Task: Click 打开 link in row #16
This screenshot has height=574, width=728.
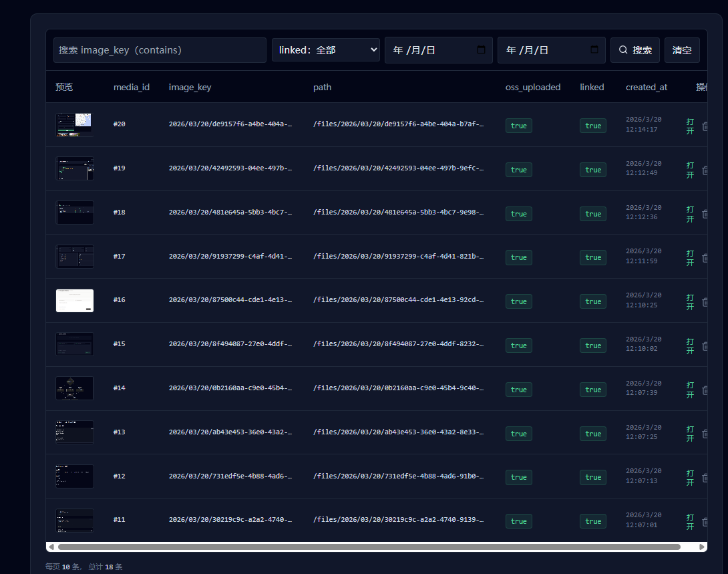Action: tap(691, 302)
